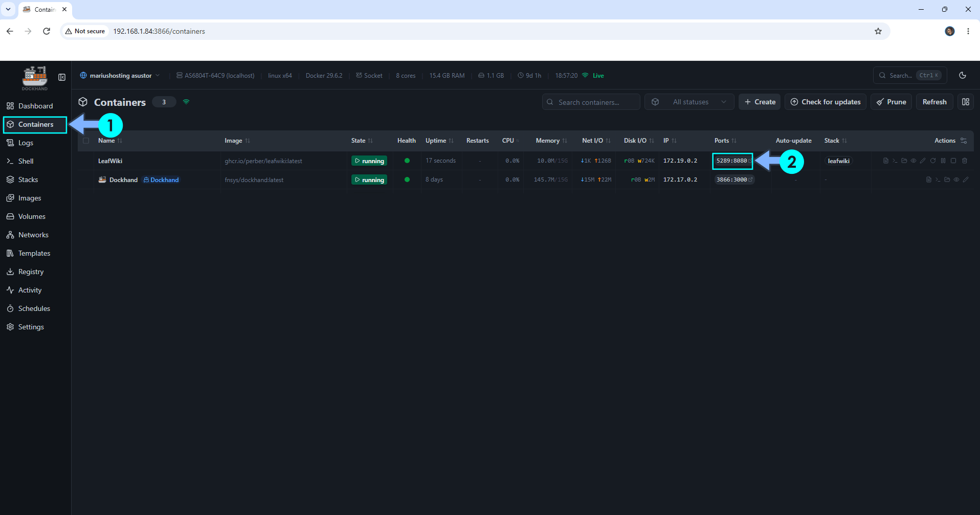Screen dimensions: 980x515
Task: Inspect LeafWiki container with the eye icon
Action: coord(914,161)
